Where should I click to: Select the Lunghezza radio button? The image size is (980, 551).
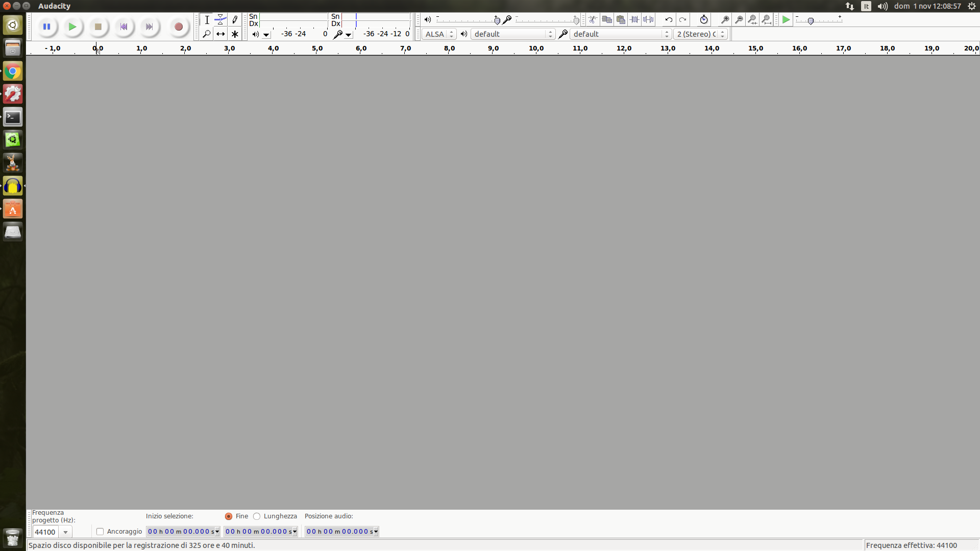(257, 516)
